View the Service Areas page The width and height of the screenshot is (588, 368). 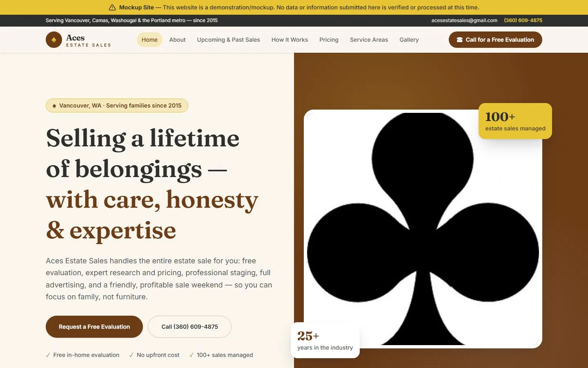click(369, 40)
